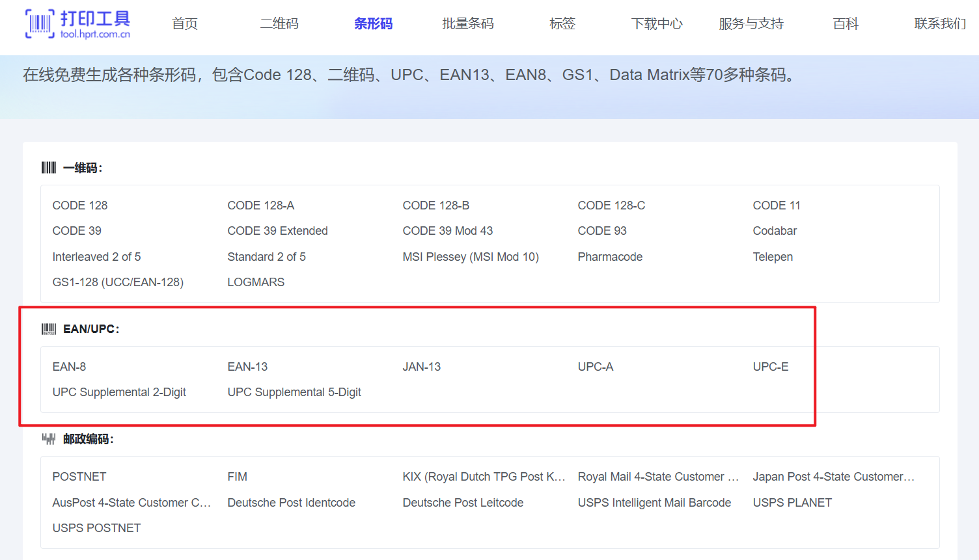Open UPC-A barcode type
This screenshot has height=560, width=979.
(596, 367)
